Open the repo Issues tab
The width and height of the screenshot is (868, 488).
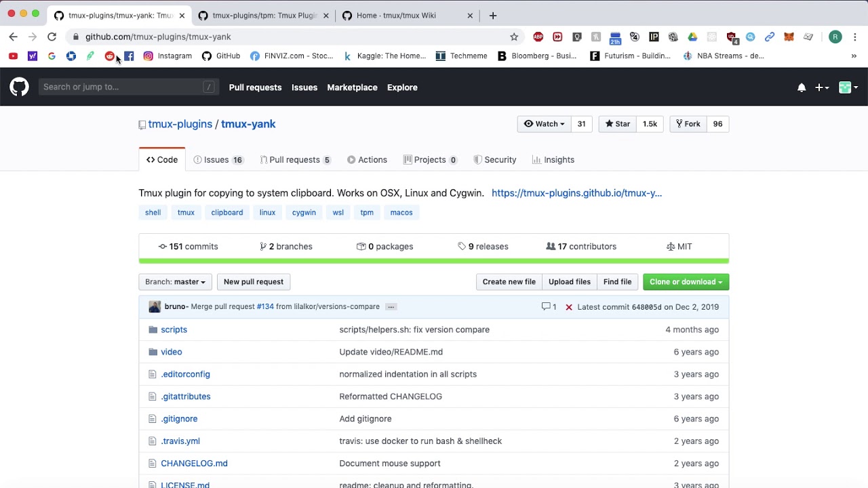pos(218,160)
